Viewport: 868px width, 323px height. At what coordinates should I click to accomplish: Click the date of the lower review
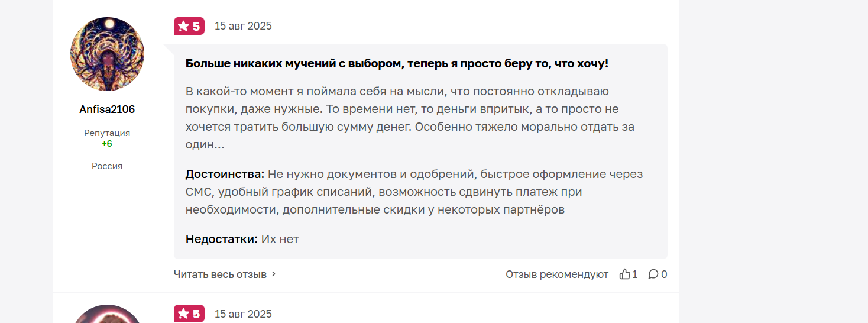[243, 314]
